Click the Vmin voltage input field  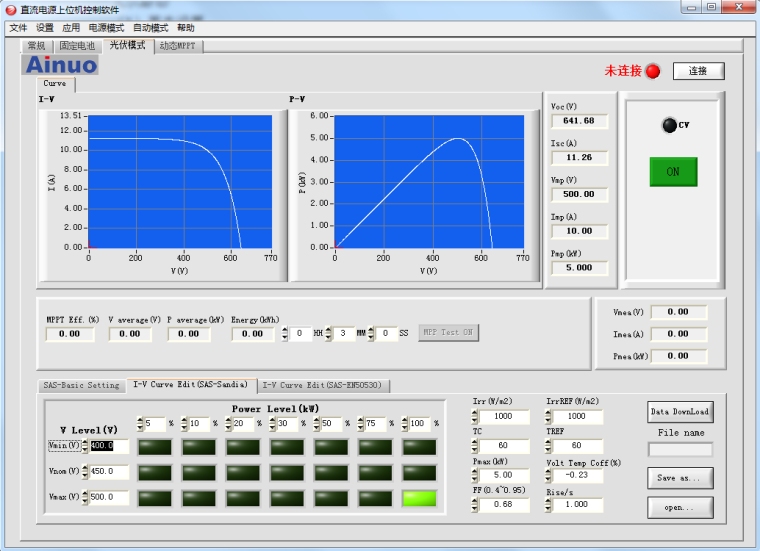tap(109, 446)
